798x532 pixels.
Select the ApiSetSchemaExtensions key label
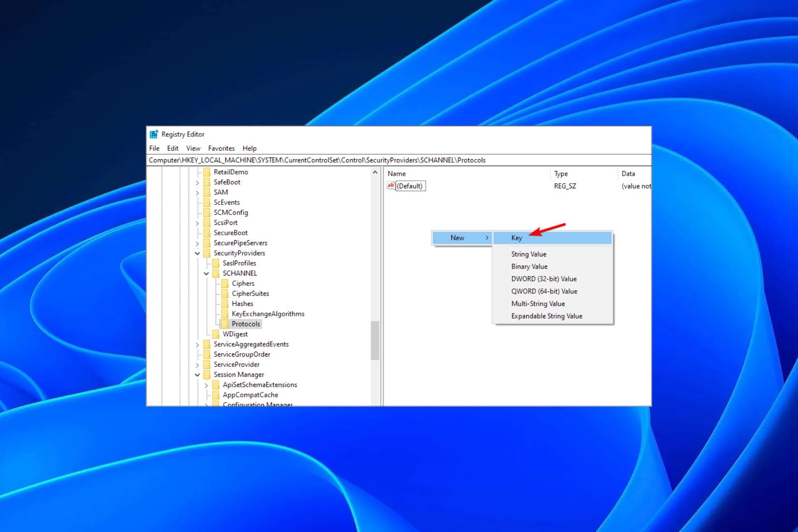(260, 385)
